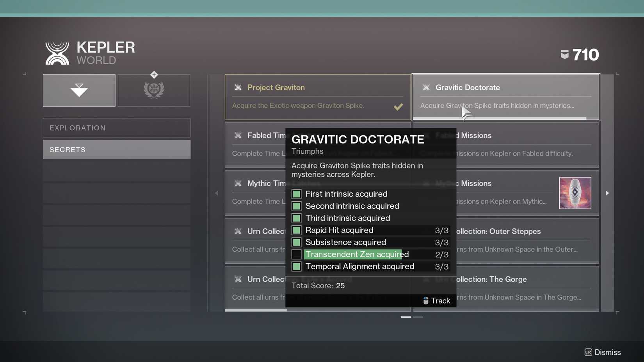The image size is (644, 362).
Task: Select the downward triangle destination icon panel
Action: coord(79,90)
